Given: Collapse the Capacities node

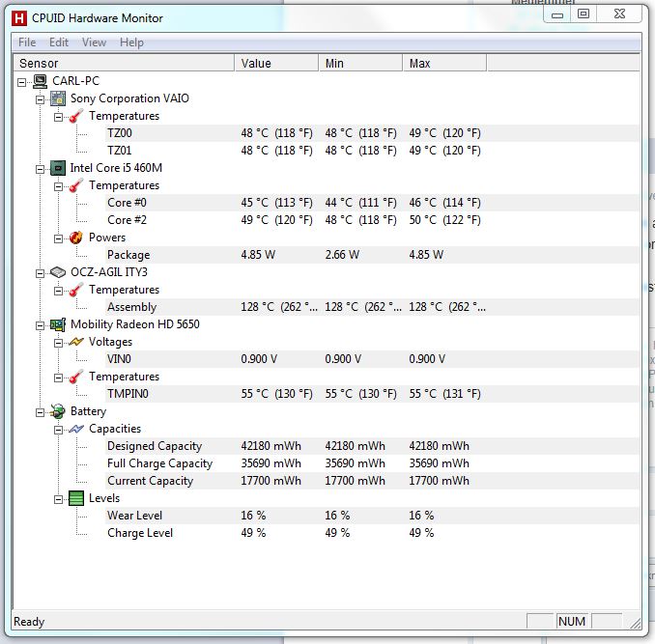Looking at the screenshot, I should [x=59, y=430].
